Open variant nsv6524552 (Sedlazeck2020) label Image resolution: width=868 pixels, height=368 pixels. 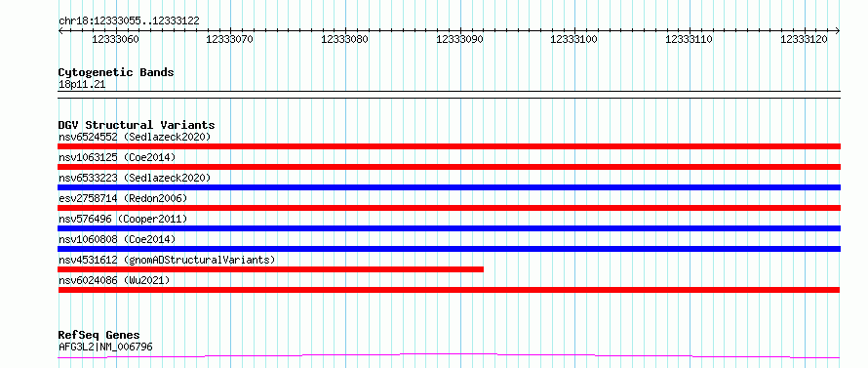(135, 137)
